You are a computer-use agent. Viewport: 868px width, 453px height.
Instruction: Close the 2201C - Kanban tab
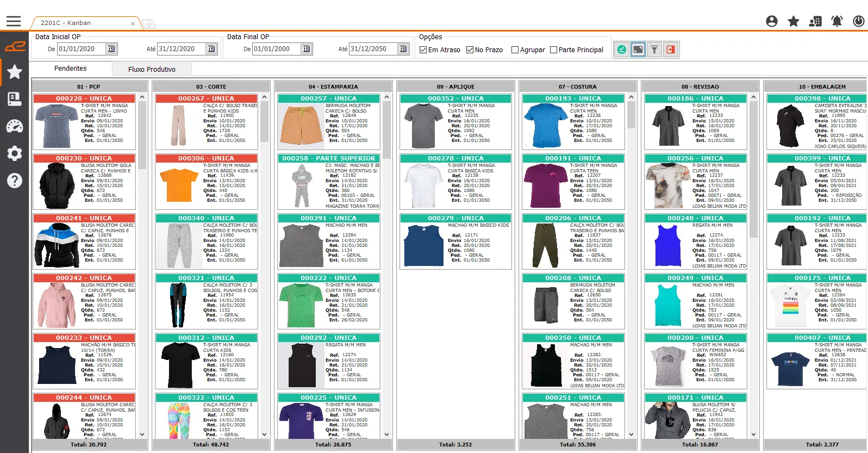click(x=133, y=23)
